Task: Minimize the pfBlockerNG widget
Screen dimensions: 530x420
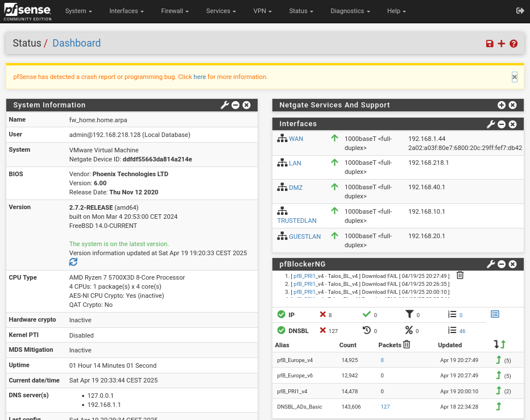Action: tap(502, 264)
